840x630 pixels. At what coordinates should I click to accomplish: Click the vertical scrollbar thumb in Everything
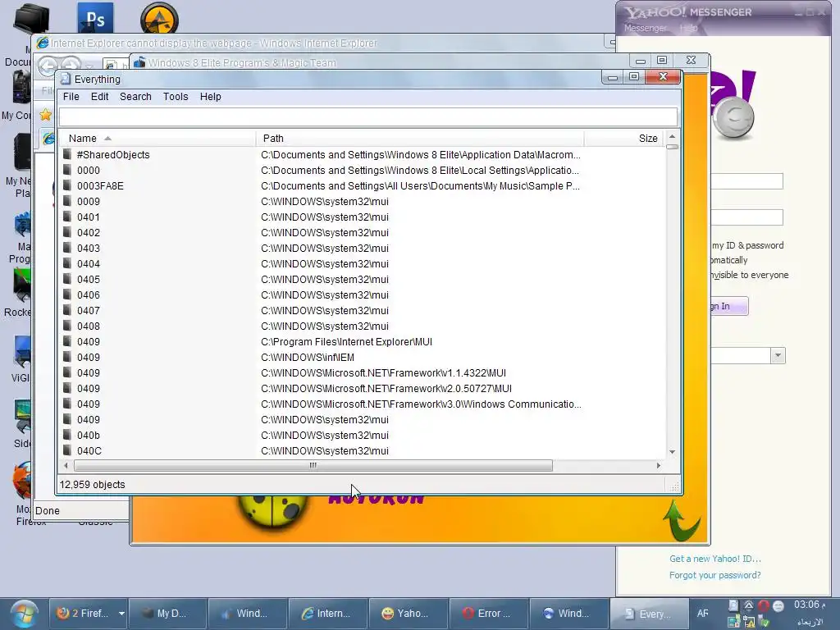[673, 147]
